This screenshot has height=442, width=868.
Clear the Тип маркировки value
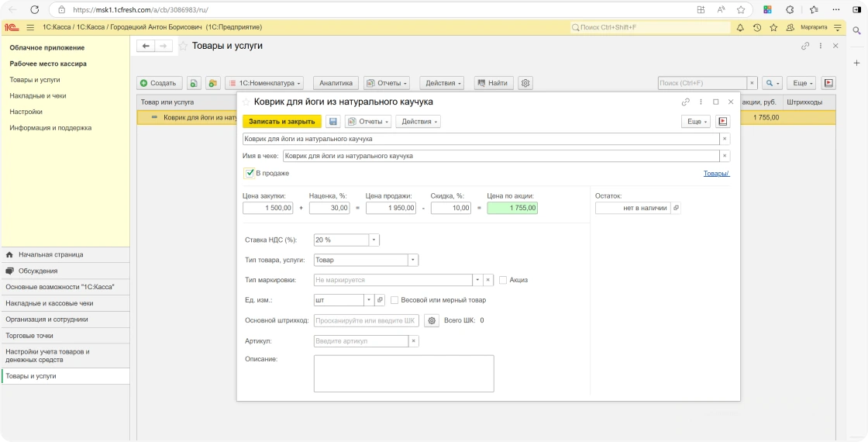click(487, 280)
